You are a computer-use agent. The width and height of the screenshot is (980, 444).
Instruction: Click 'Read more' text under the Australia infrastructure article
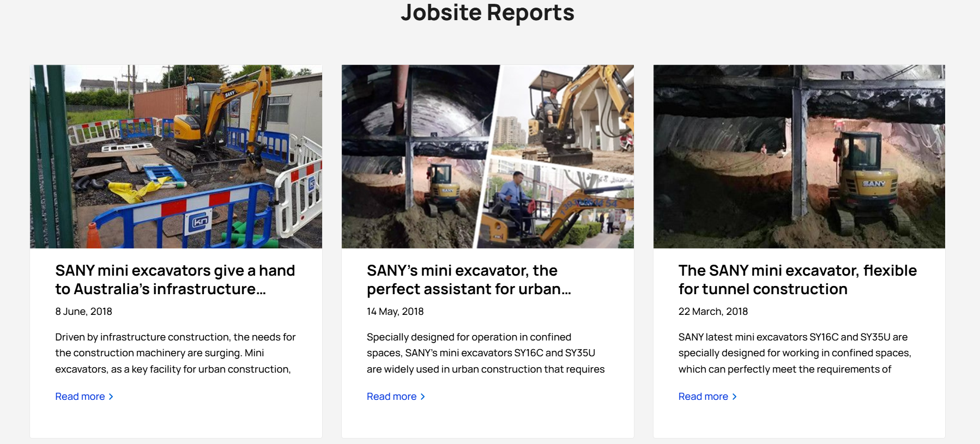tap(80, 397)
